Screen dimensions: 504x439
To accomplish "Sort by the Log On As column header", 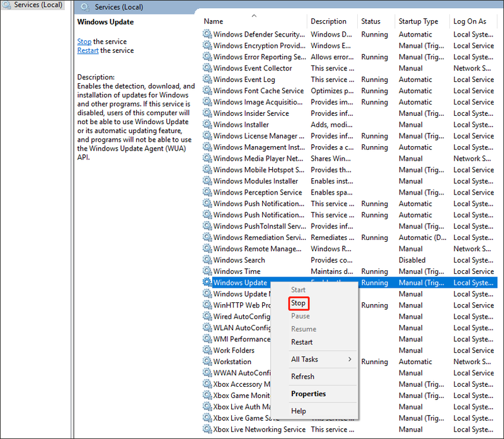I will click(x=473, y=21).
